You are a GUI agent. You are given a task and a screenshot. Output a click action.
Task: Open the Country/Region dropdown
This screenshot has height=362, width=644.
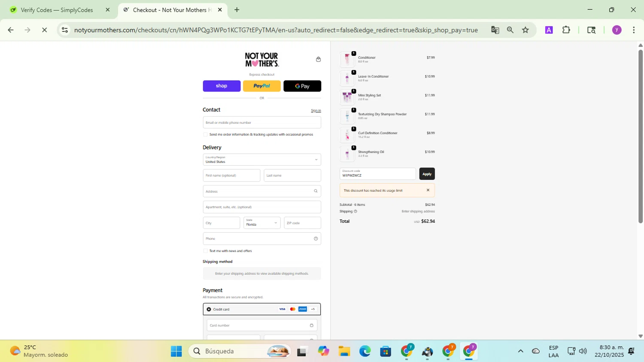tap(262, 160)
